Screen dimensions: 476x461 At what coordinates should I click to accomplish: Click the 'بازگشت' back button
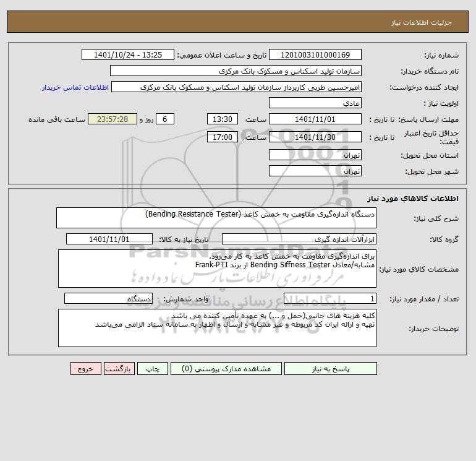[119, 369]
